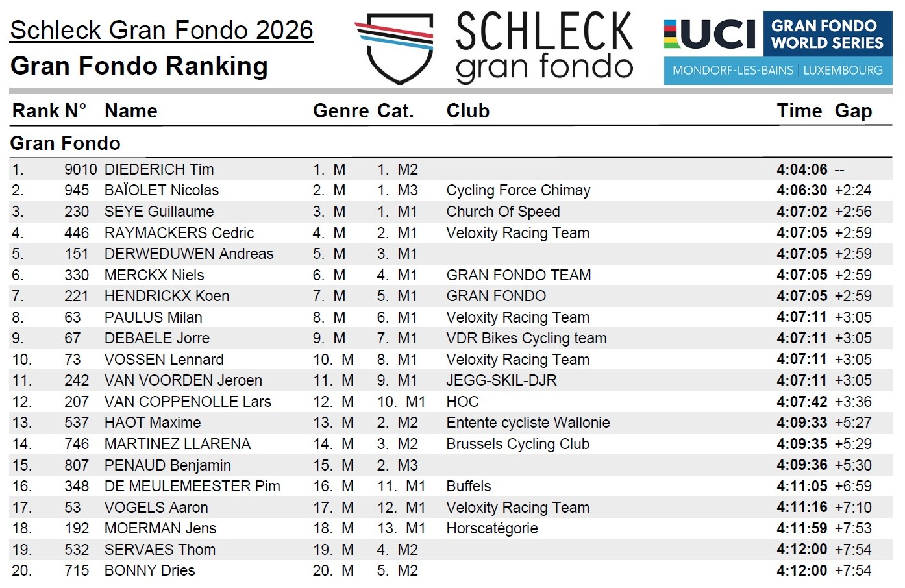
Task: Click the Mondorf-les-Bains Luxembourg banner
Action: [x=778, y=70]
